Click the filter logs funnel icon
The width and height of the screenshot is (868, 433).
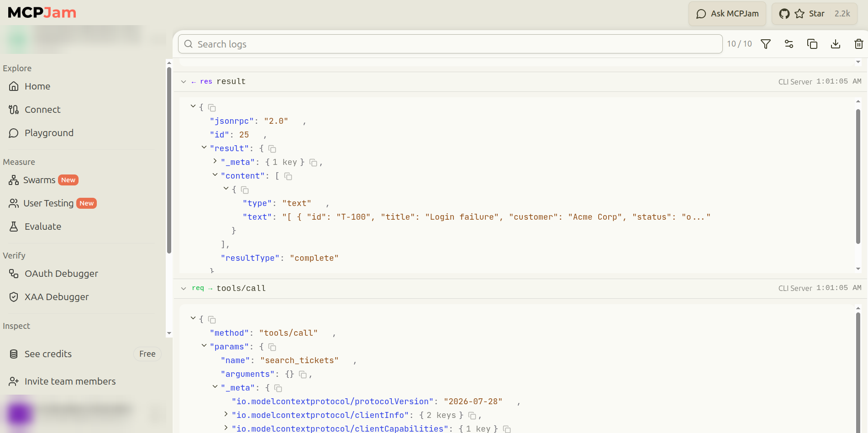click(x=766, y=44)
